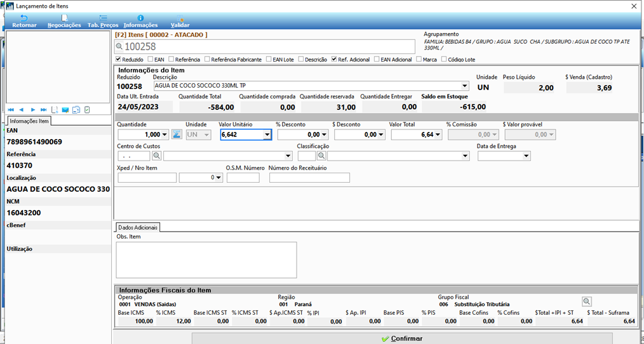This screenshot has height=344, width=644.
Task: Open the Valor Unitário dropdown arrow
Action: pos(267,135)
